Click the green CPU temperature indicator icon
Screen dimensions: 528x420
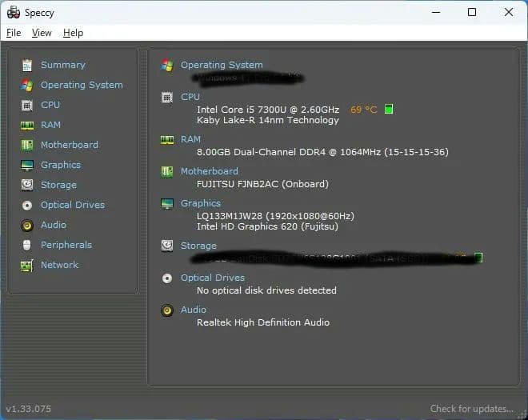[389, 109]
